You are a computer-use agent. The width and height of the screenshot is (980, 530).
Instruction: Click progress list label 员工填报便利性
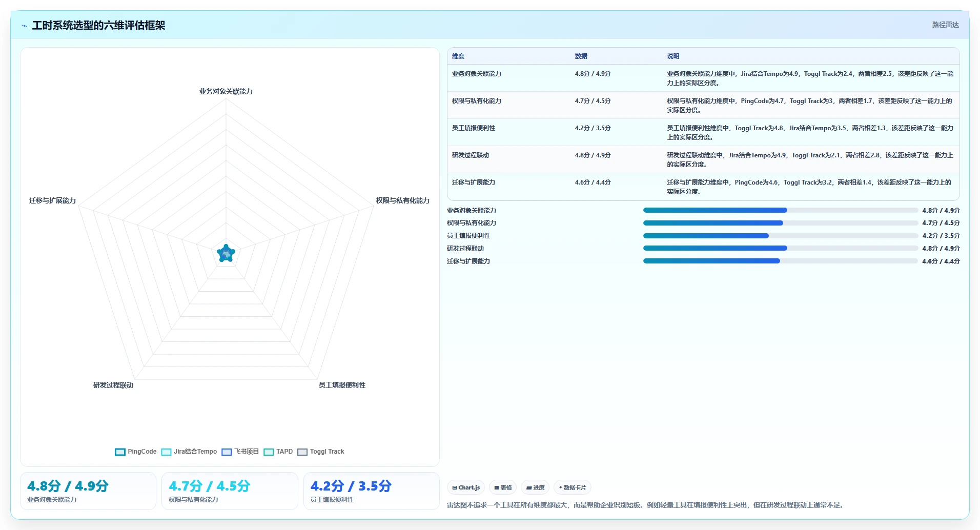click(x=468, y=236)
